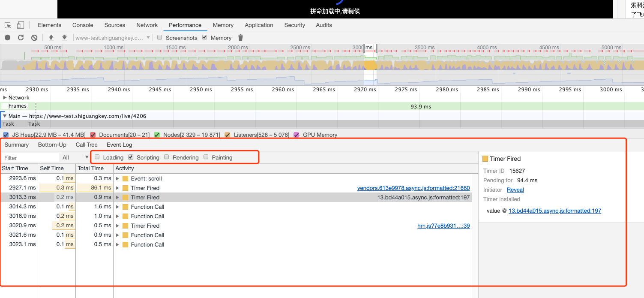Open the hm.js?7e8b931 source link
Image resolution: width=644 pixels, height=298 pixels.
pos(443,226)
